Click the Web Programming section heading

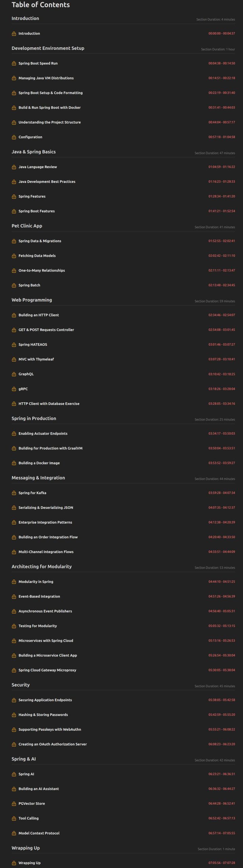[x=32, y=300]
